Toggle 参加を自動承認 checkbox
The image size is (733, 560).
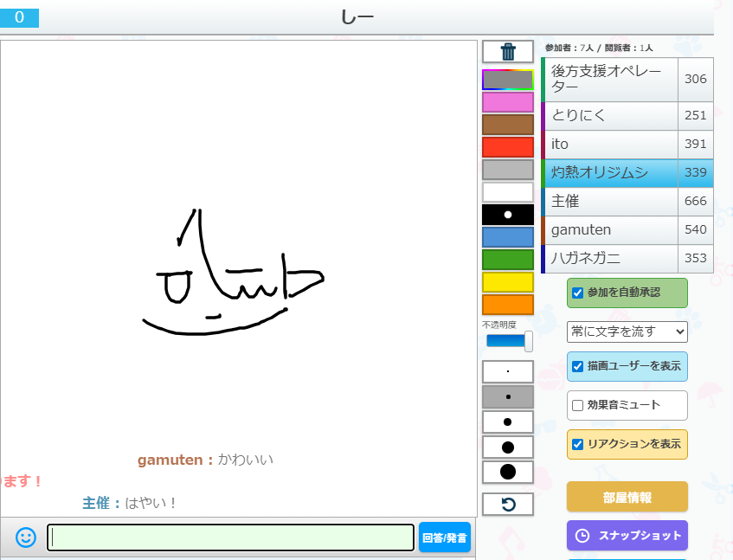[577, 293]
